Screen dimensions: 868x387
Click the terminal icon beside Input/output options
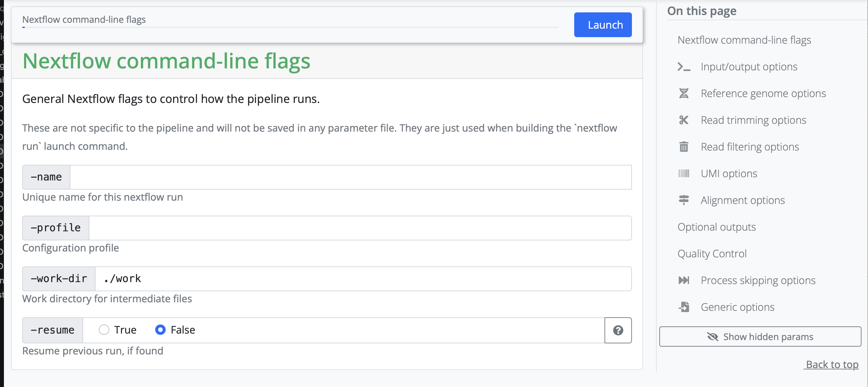tap(684, 67)
